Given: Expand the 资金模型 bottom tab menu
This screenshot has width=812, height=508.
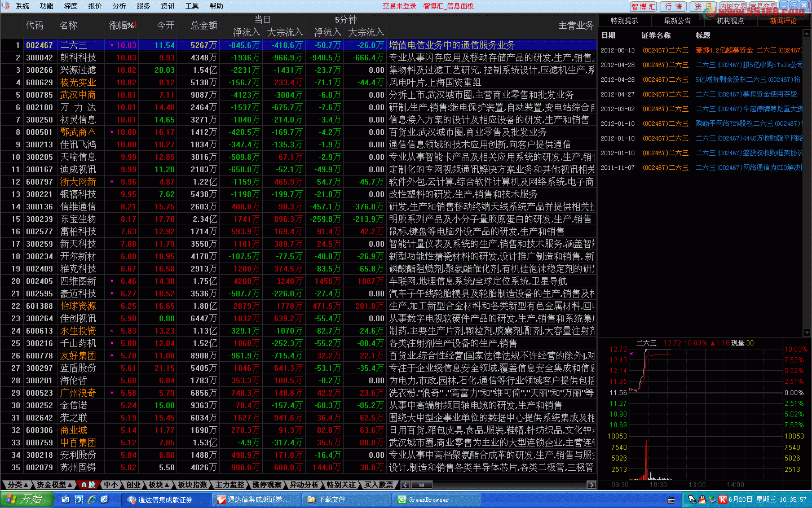Looking at the screenshot, I should (55, 485).
